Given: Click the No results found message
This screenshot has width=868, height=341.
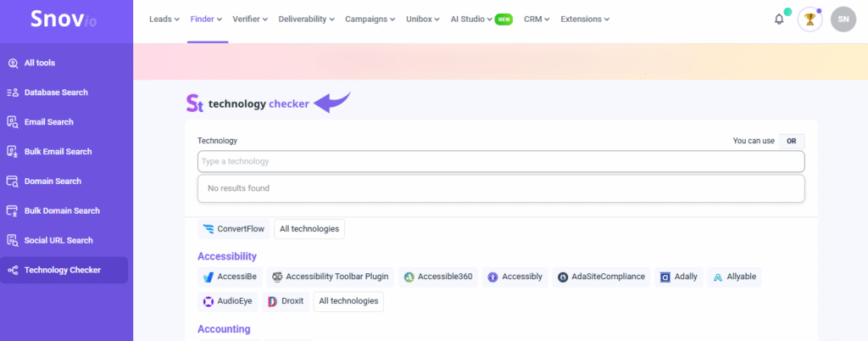Looking at the screenshot, I should (238, 188).
